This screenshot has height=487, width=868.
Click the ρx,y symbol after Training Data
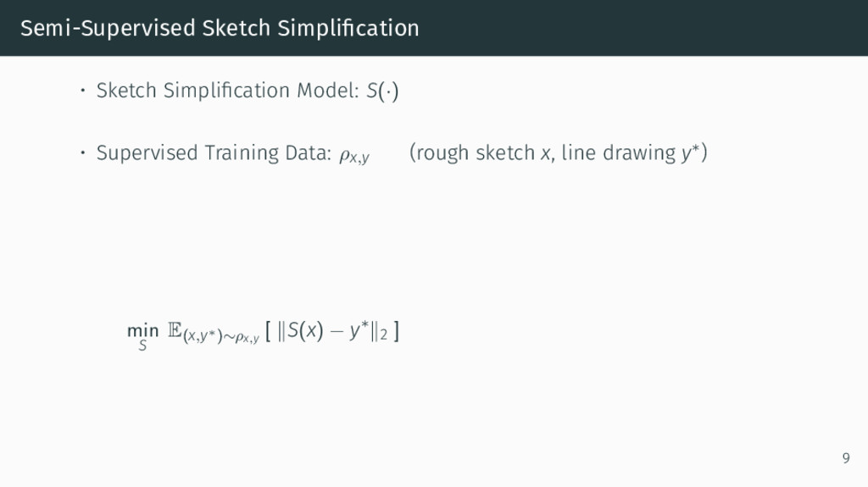(x=354, y=156)
